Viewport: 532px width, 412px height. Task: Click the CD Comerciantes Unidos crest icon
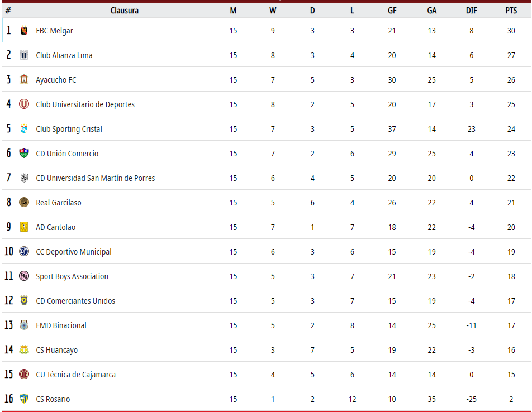click(23, 300)
